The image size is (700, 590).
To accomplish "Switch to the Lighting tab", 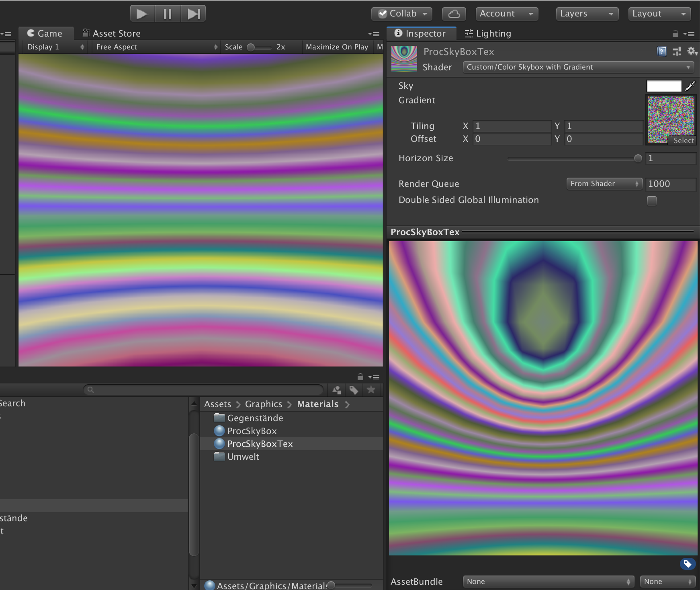I will click(x=488, y=33).
